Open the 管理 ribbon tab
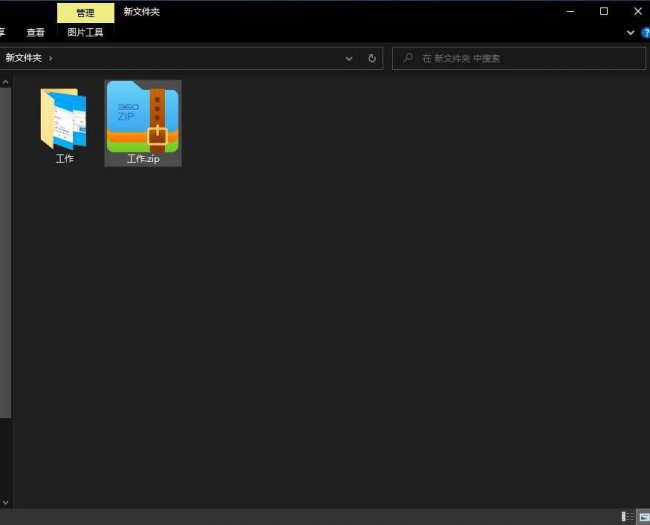650x525 pixels. [85, 13]
